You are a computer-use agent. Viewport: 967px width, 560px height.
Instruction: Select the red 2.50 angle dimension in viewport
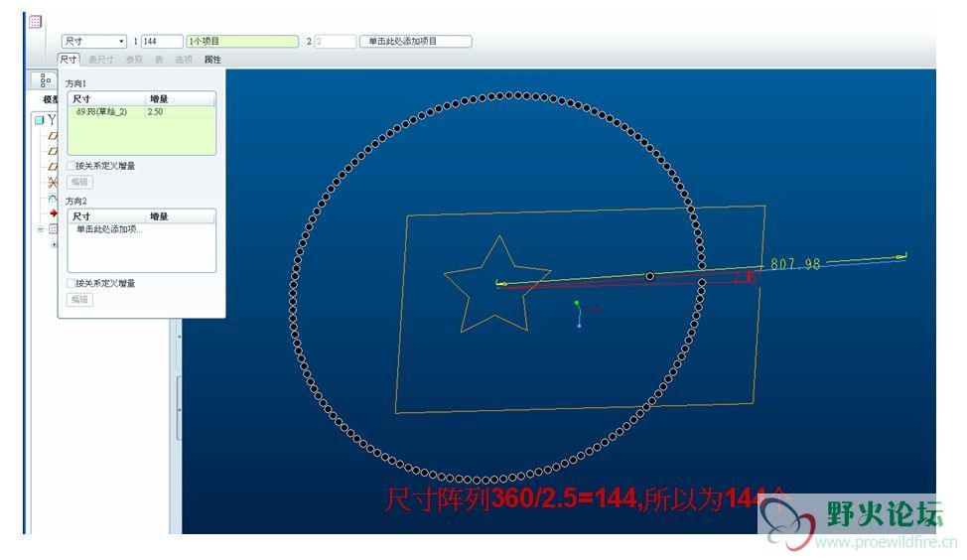pos(744,278)
